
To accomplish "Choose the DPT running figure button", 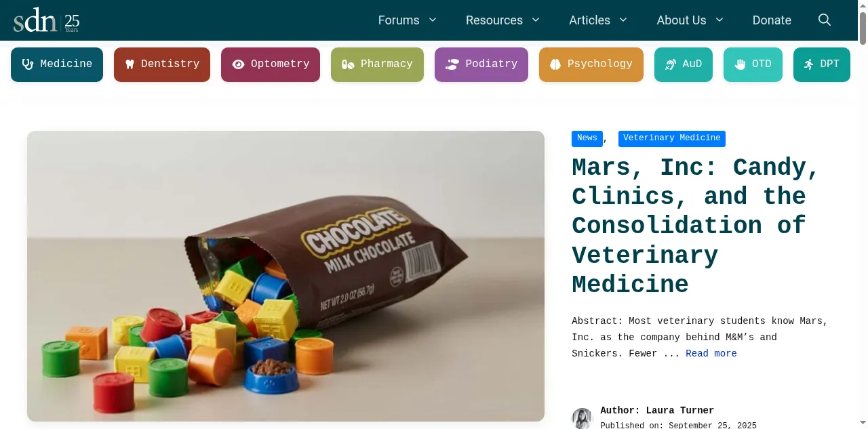I will tap(822, 64).
